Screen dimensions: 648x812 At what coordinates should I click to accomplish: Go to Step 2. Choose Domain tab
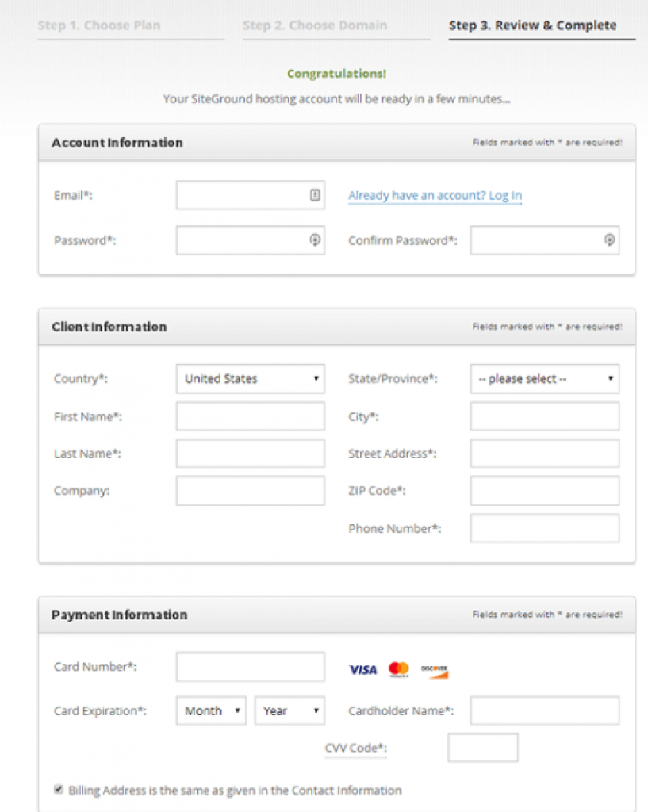(315, 25)
